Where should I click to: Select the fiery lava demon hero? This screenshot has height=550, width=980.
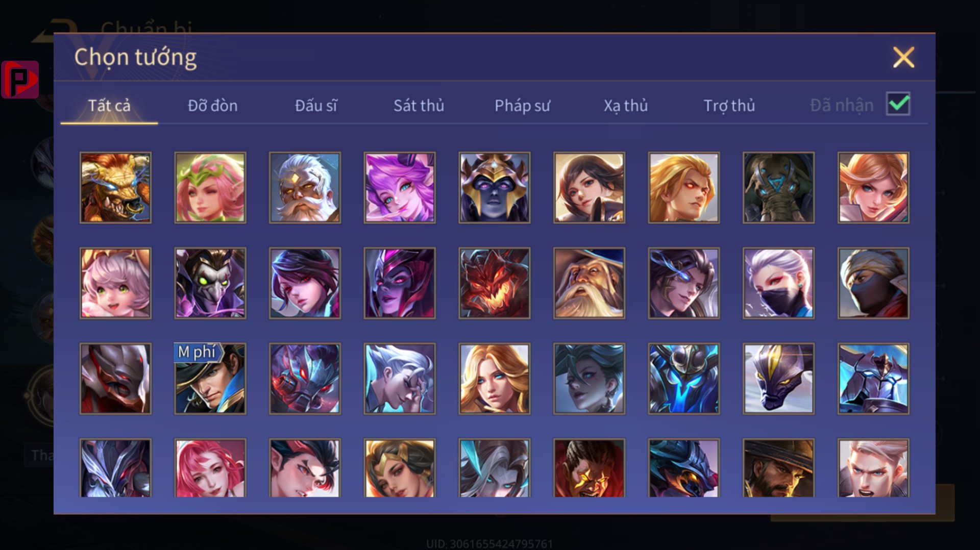(494, 283)
